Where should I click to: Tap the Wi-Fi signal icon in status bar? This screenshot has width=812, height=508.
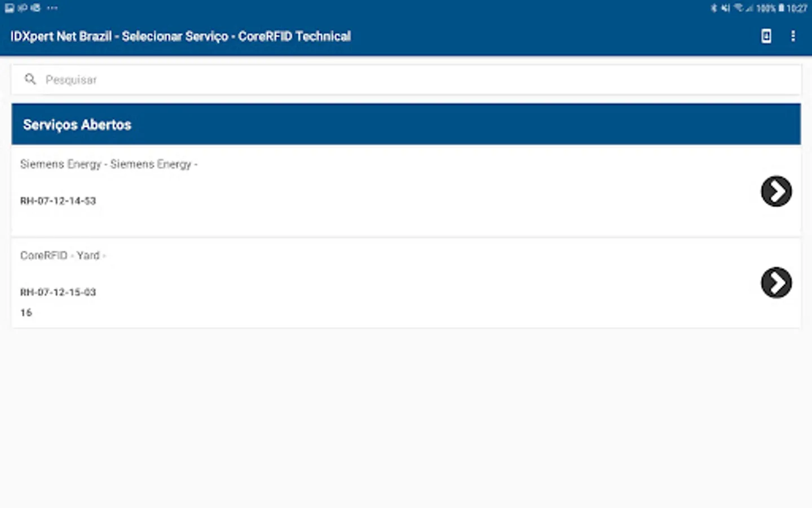point(738,8)
